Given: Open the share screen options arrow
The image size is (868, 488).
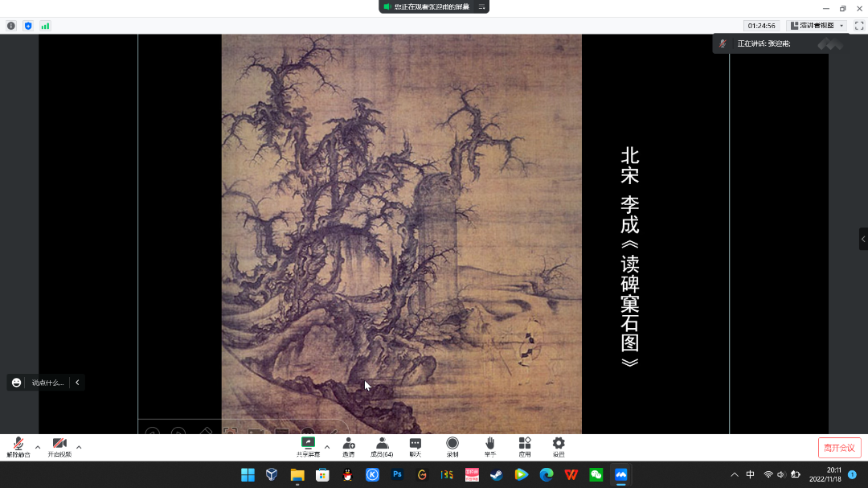Looking at the screenshot, I should click(x=327, y=447).
